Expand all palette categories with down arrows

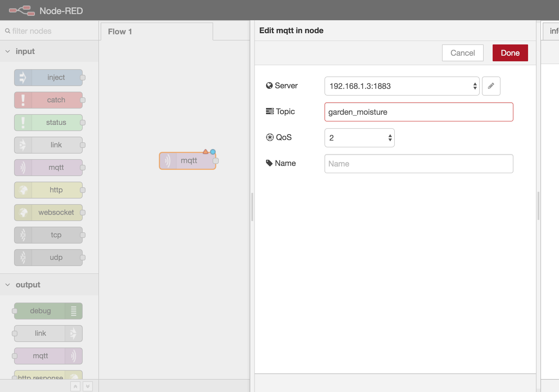[x=88, y=386]
